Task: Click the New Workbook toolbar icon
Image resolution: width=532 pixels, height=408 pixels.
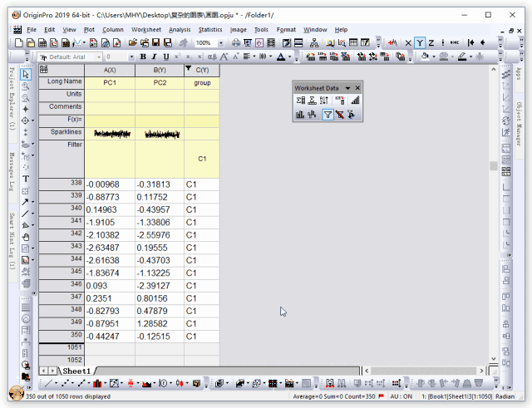Action: point(42,42)
